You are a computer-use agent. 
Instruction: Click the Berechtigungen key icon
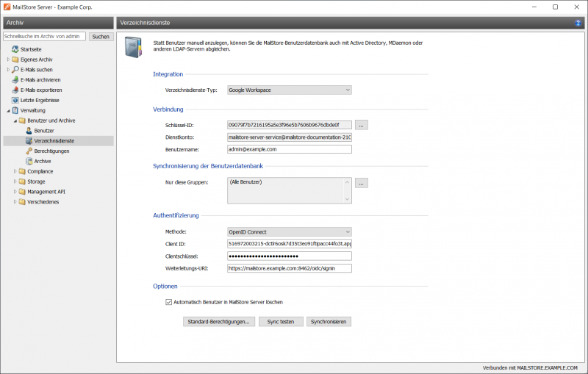29,151
